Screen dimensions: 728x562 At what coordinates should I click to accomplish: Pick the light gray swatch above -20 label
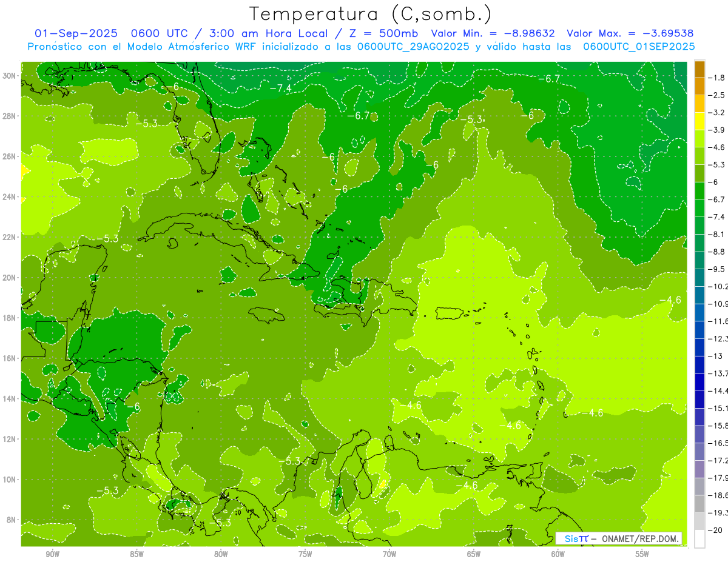click(699, 521)
